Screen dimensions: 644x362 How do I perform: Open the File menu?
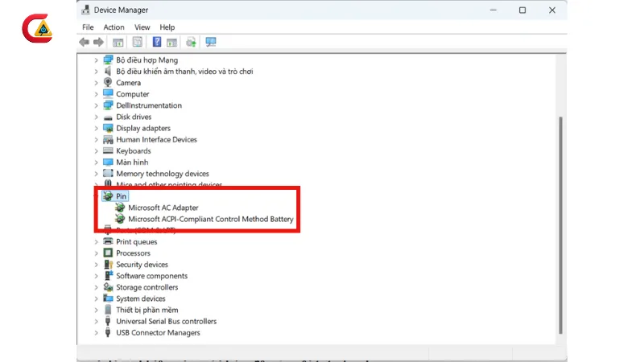[x=88, y=27]
